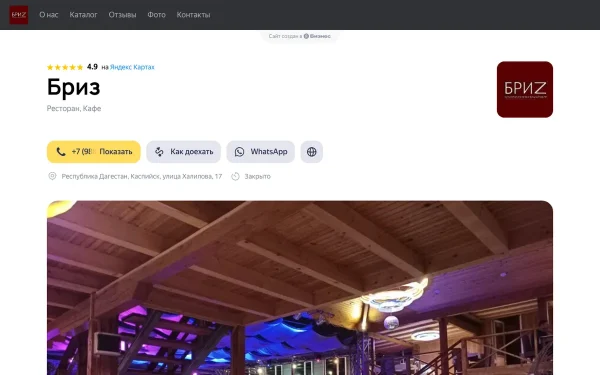Click the Бриз logo in the navigation bar

click(19, 15)
